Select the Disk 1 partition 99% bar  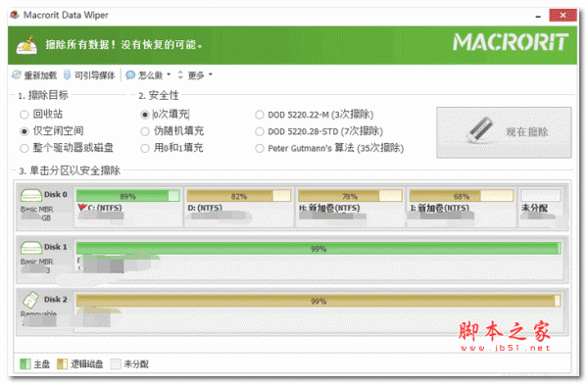(318, 249)
